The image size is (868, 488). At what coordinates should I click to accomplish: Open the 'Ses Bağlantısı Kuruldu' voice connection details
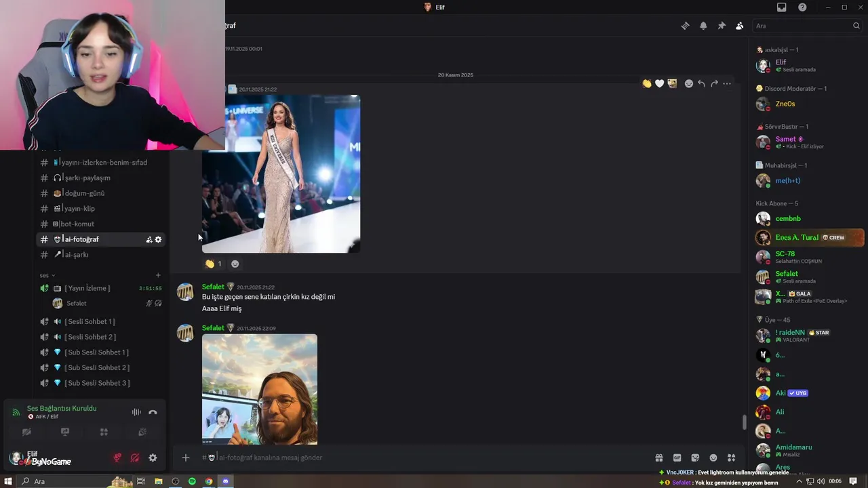(x=62, y=409)
